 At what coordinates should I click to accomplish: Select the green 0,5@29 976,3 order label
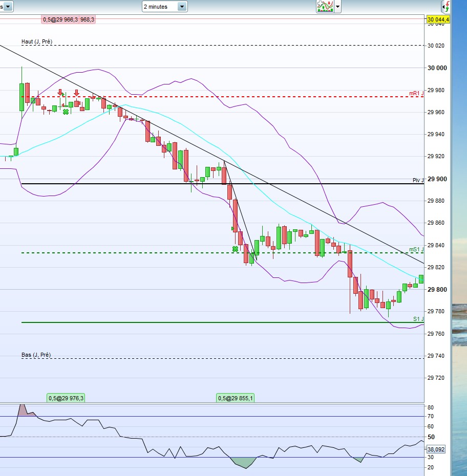(66, 398)
